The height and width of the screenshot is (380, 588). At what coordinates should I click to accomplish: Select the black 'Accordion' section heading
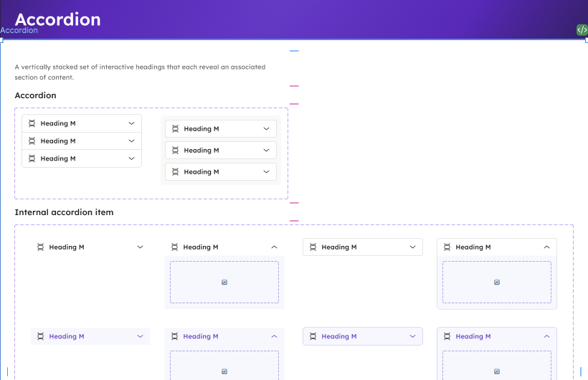tap(36, 95)
